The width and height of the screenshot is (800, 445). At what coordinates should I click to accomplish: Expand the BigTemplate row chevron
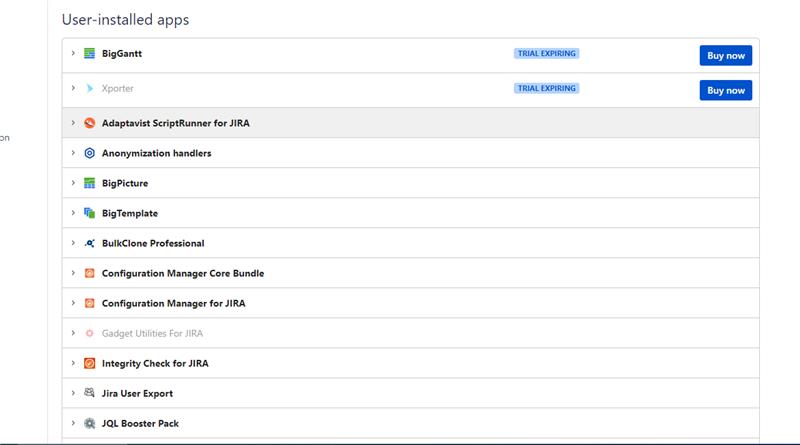click(73, 213)
